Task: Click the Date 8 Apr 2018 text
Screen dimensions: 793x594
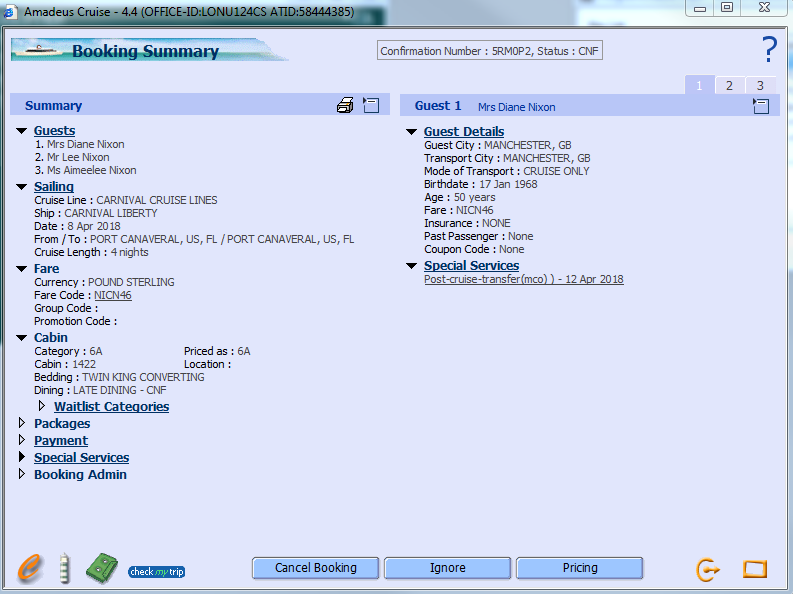Action: pyautogui.click(x=77, y=226)
